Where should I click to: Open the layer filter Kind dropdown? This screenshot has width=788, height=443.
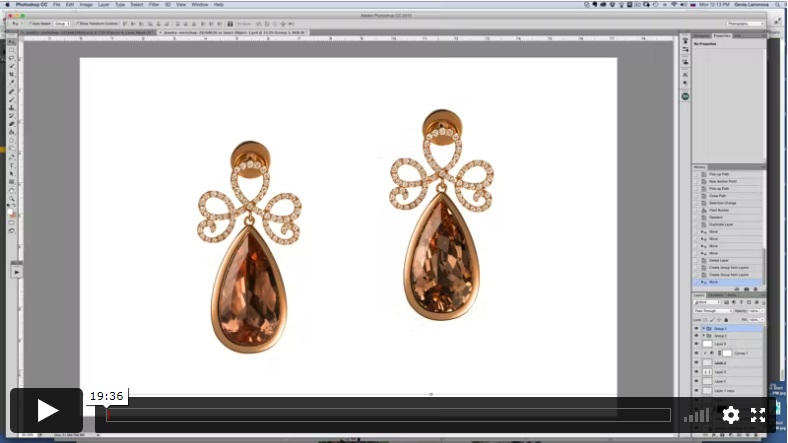[707, 302]
